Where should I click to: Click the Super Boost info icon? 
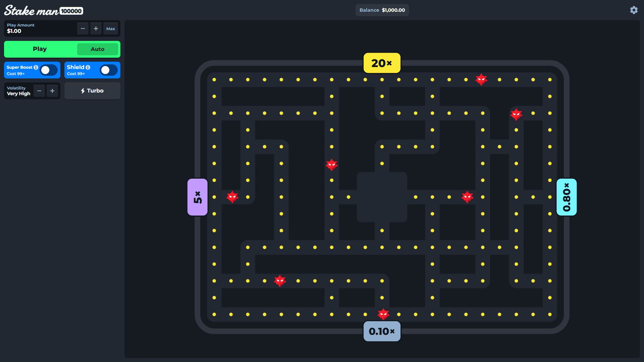(36, 67)
